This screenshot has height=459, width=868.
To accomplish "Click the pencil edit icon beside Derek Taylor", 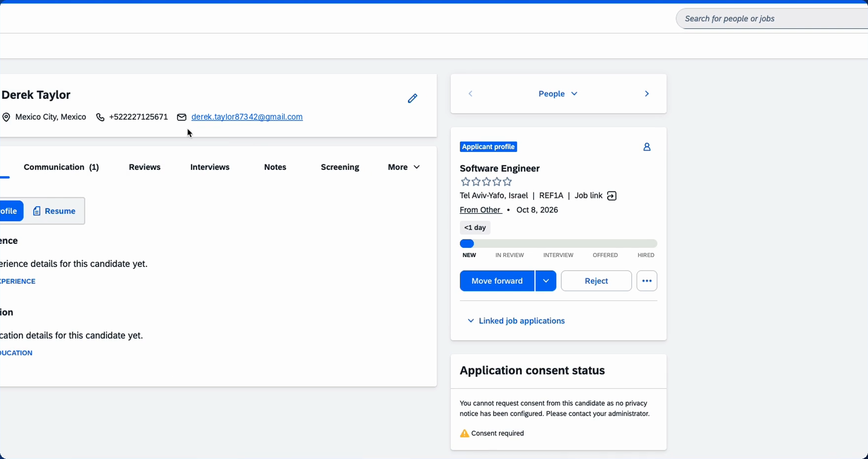I will (412, 98).
